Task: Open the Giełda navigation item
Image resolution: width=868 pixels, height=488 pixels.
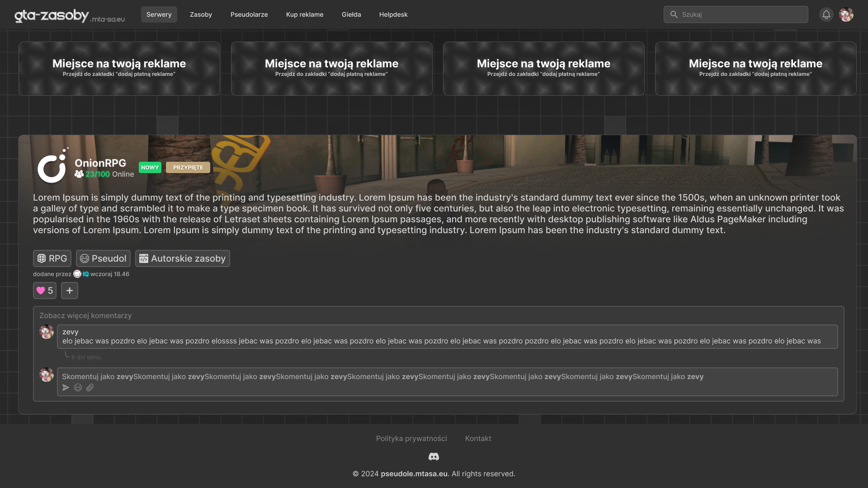Action: 351,14
